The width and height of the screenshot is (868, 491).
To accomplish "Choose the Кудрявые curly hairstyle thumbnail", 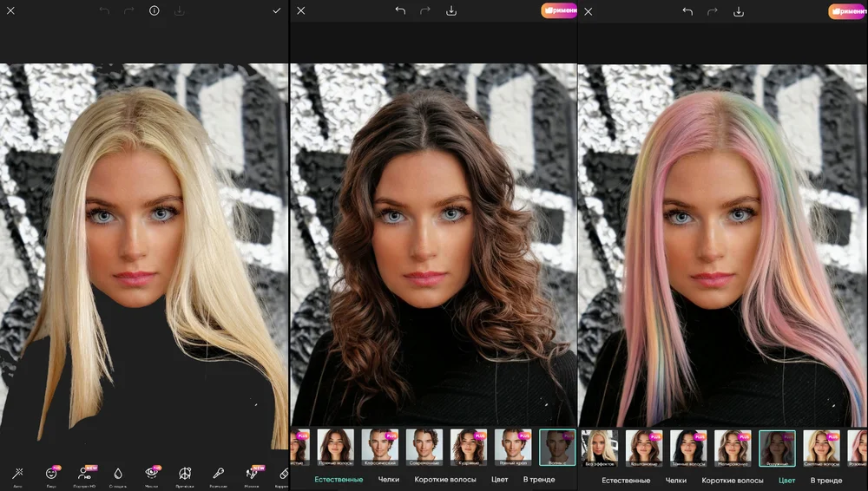I will point(468,448).
